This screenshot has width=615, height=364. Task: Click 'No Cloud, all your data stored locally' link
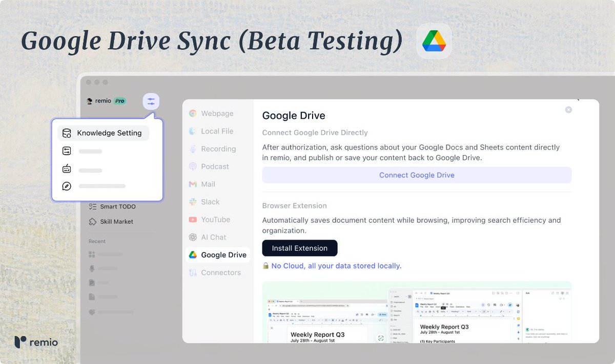336,266
